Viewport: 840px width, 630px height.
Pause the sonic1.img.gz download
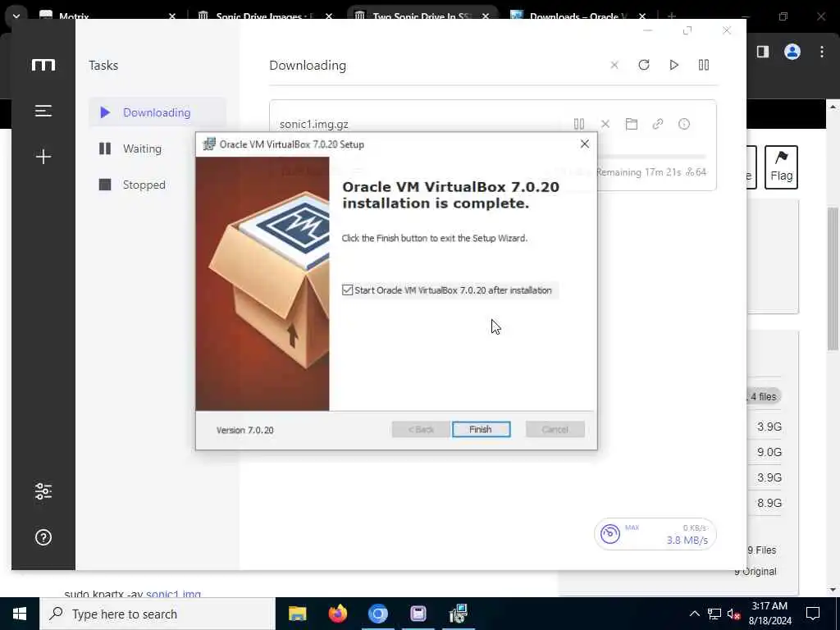(x=579, y=125)
